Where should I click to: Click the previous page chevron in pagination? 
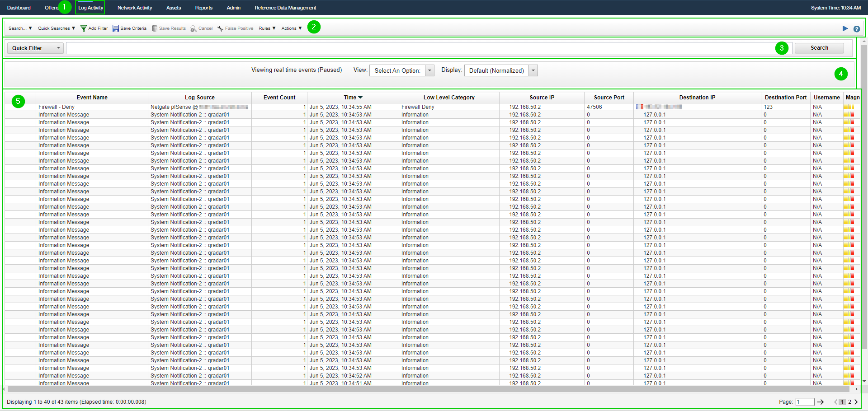835,402
